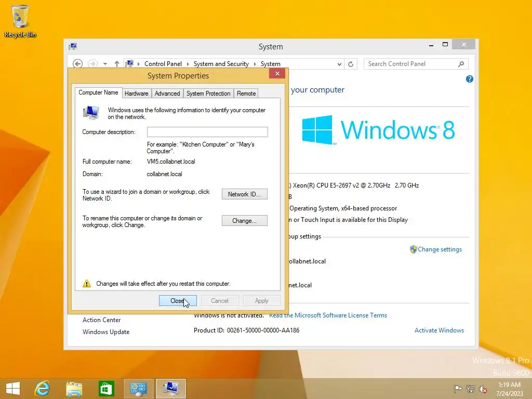Screen dimensions: 532x399
Task: Open Read the Microsoft Software License Terms
Action: click(328, 315)
